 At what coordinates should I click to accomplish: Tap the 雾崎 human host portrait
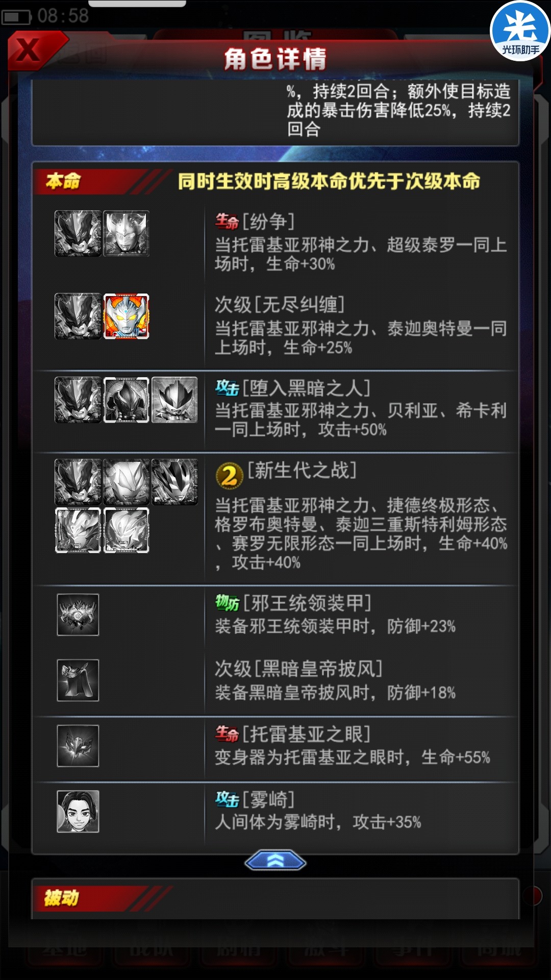(78, 812)
